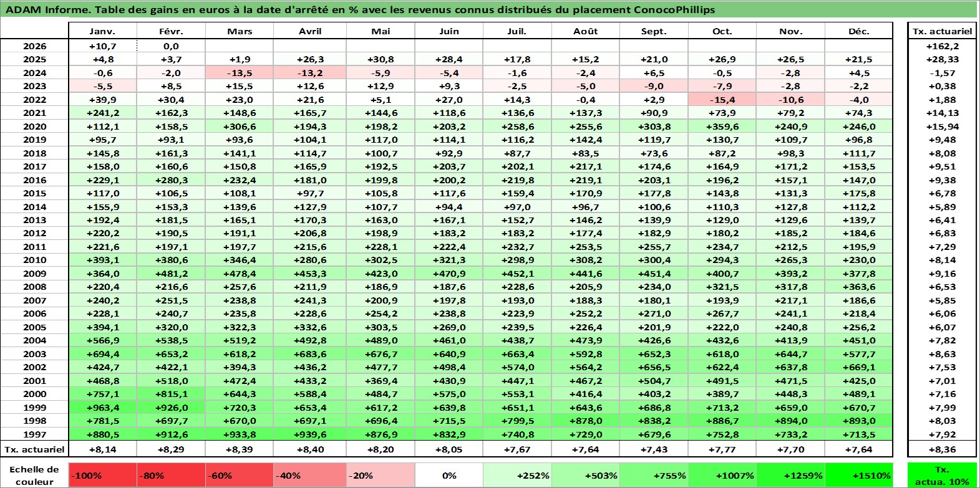Select the Janv. column header

click(102, 31)
